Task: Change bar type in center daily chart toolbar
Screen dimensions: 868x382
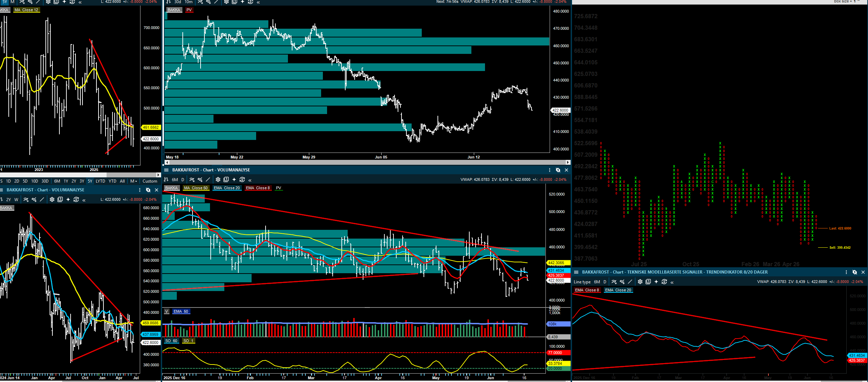Action: [x=166, y=179]
